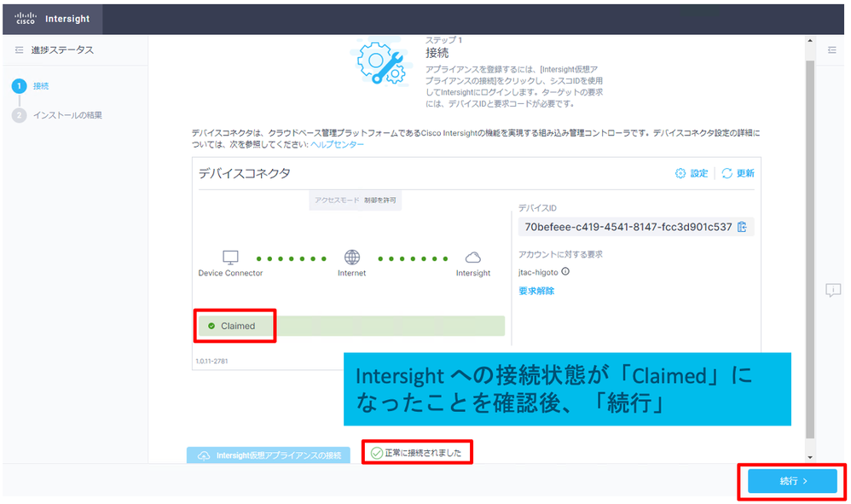
Task: Click the Device Connector monitor icon
Action: tap(230, 258)
